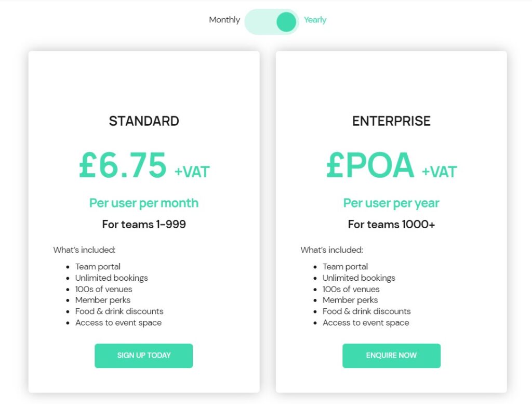Screen dimensions: 532x404
Task: Click the 'Per user per year' text
Action: pyautogui.click(x=391, y=203)
